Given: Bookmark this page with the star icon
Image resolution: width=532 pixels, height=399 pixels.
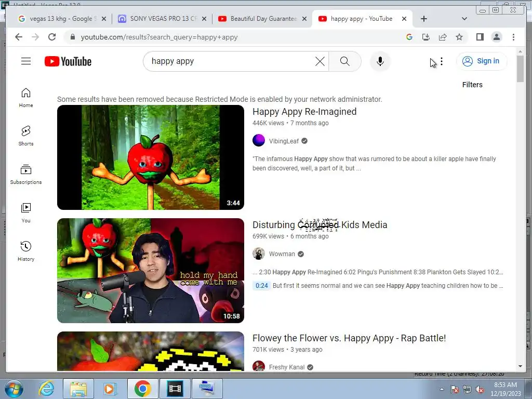Looking at the screenshot, I should (x=459, y=37).
